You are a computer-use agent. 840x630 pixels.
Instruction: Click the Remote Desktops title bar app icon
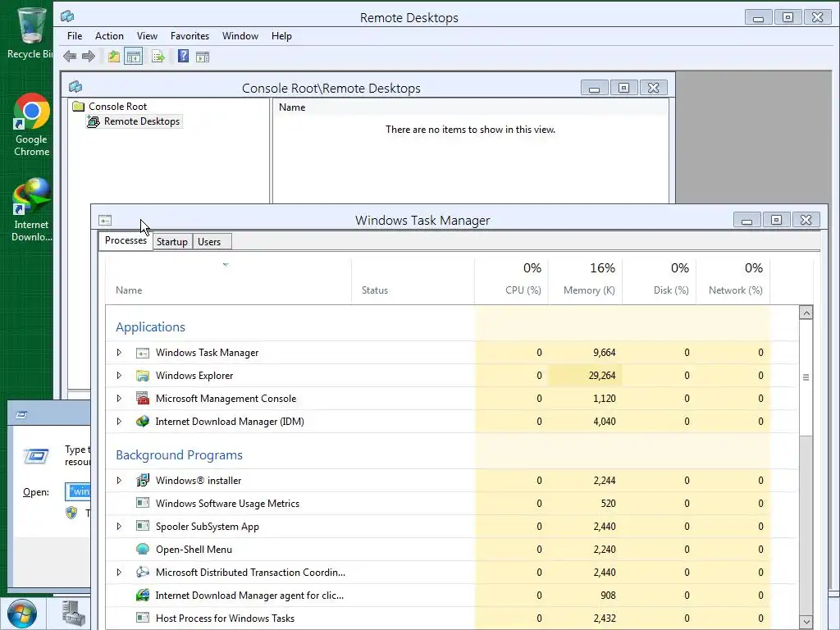point(67,16)
